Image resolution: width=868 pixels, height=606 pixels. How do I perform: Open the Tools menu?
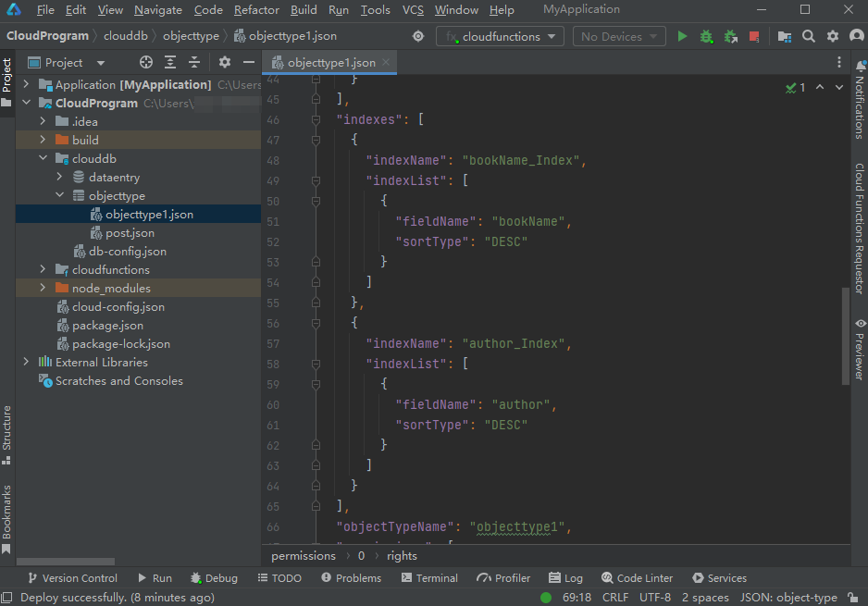click(376, 10)
